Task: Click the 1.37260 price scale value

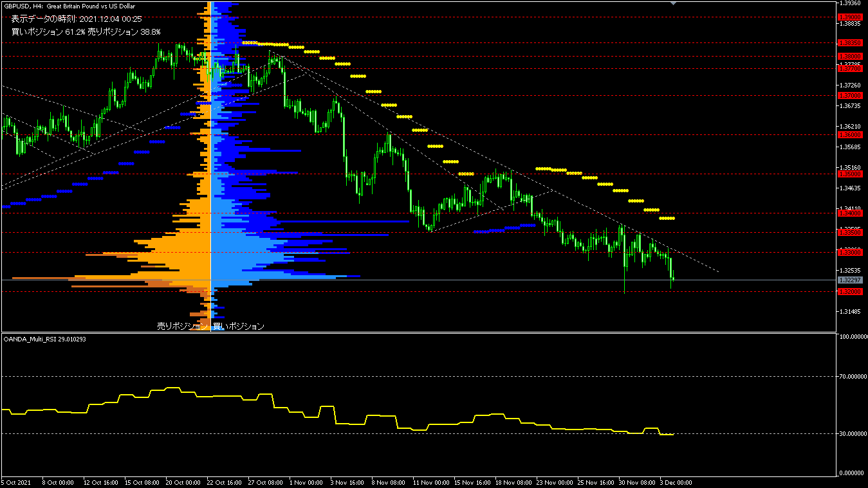Action: [851, 86]
